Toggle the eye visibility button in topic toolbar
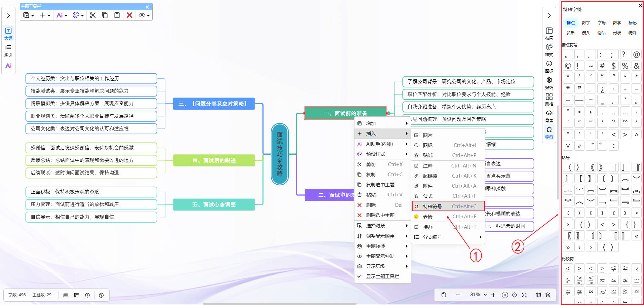This screenshot has height=305, width=644. 144,15
